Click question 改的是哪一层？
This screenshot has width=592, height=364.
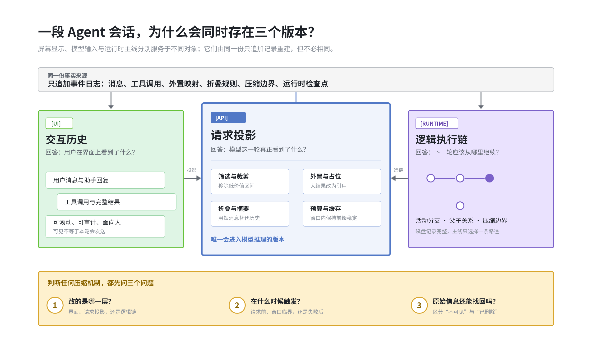pyautogui.click(x=90, y=301)
